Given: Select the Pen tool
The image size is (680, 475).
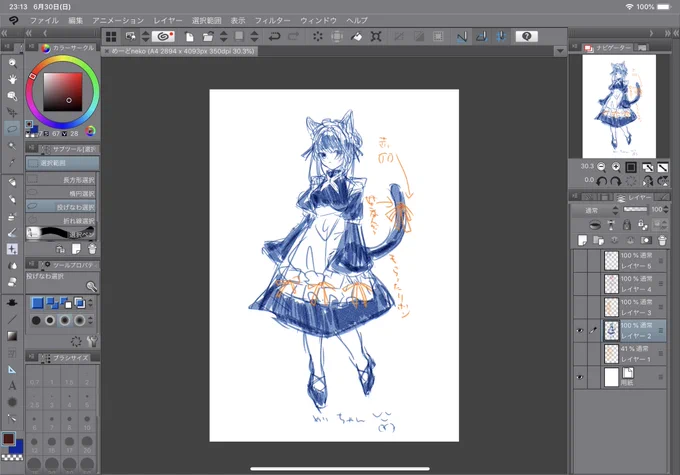Looking at the screenshot, I should (13, 182).
